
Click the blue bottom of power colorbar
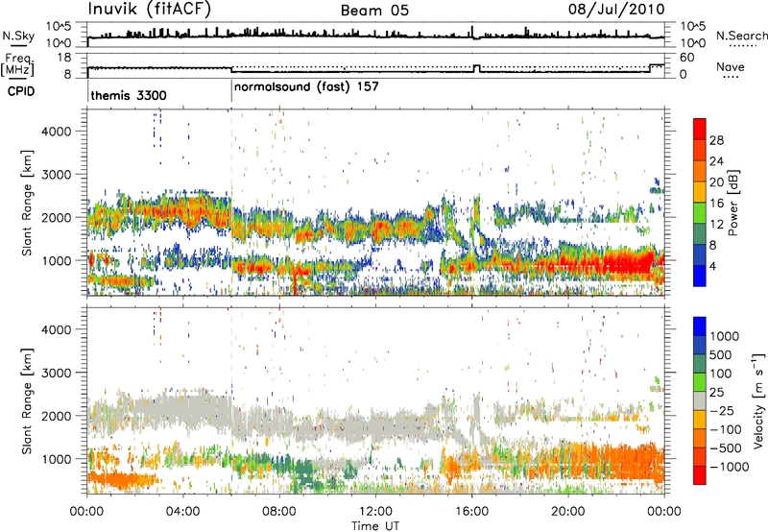[x=700, y=277]
